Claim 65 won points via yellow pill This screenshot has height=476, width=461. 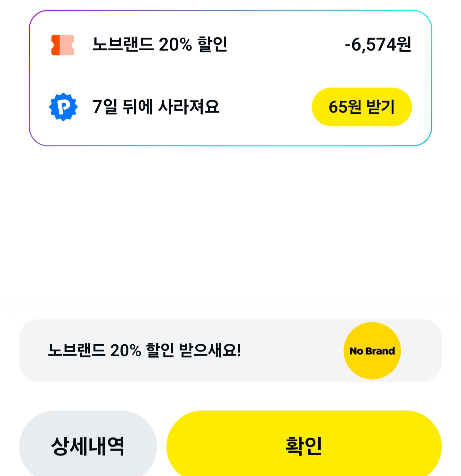pos(362,107)
